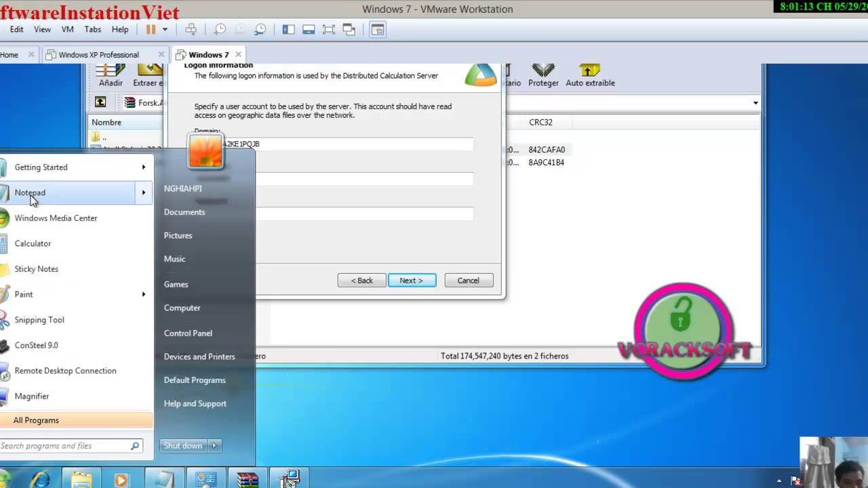Viewport: 868px width, 488px height.
Task: Expand the WinRAR address bar dropdown
Action: pyautogui.click(x=755, y=103)
